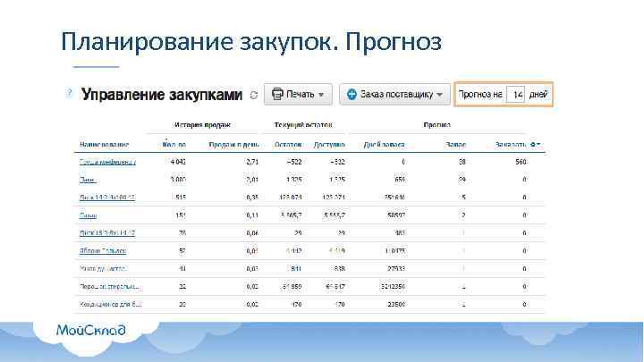The width and height of the screenshot is (644, 362).
Task: Open the help question mark icon
Action: (x=69, y=94)
